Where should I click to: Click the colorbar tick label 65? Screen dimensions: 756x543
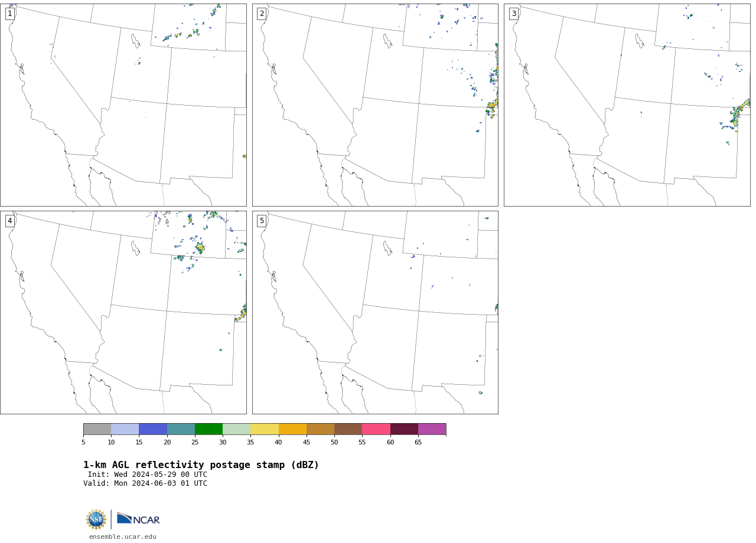coord(418,443)
